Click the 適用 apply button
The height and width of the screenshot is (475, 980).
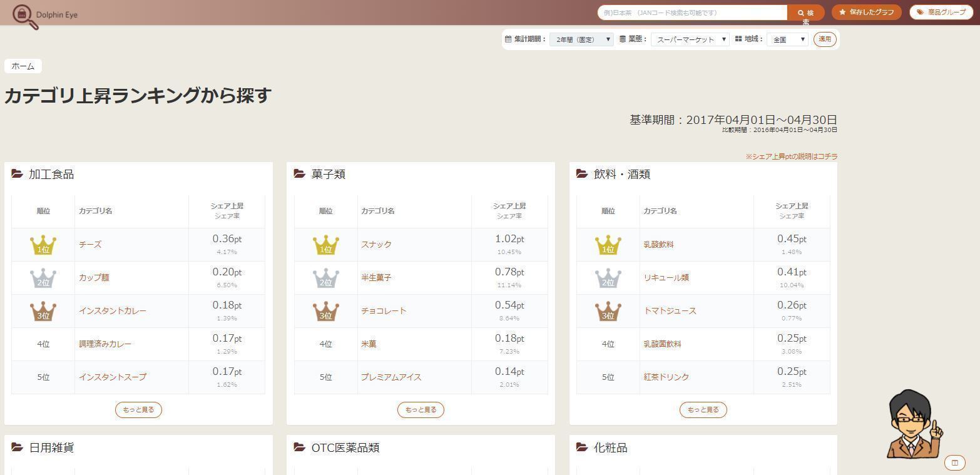pos(825,39)
